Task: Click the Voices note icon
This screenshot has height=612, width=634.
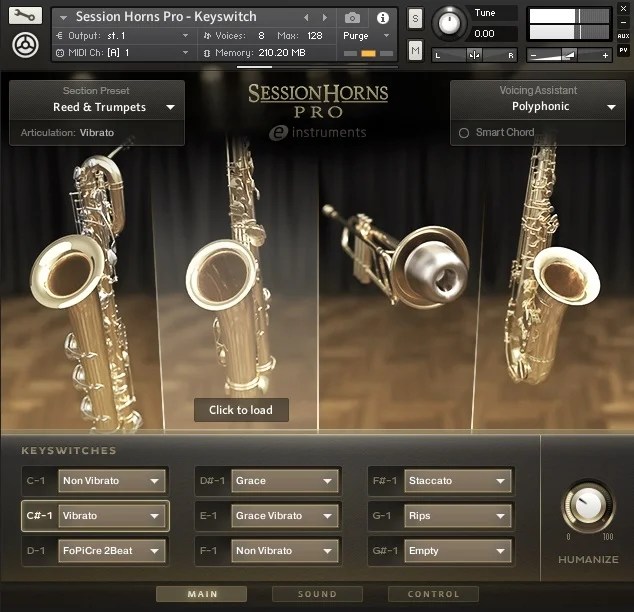Action: 207,36
